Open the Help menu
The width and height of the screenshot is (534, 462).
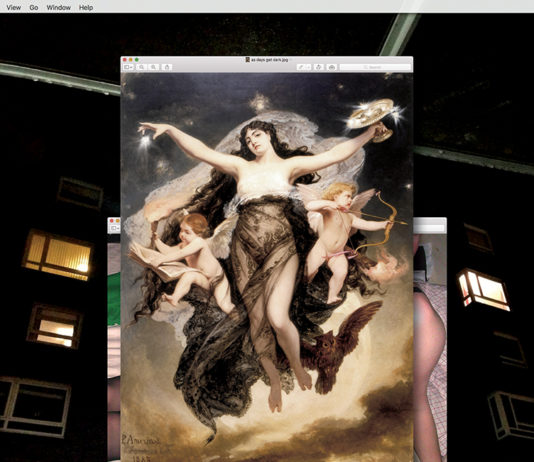(86, 7)
